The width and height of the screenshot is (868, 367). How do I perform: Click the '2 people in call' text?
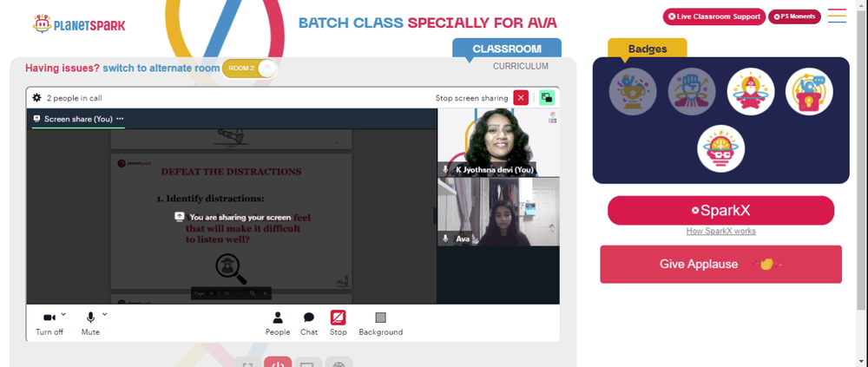pyautogui.click(x=74, y=98)
